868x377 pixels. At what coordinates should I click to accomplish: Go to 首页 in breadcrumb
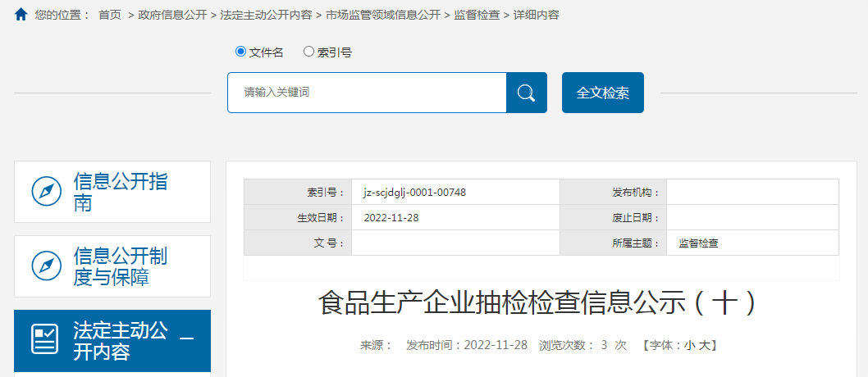[110, 15]
